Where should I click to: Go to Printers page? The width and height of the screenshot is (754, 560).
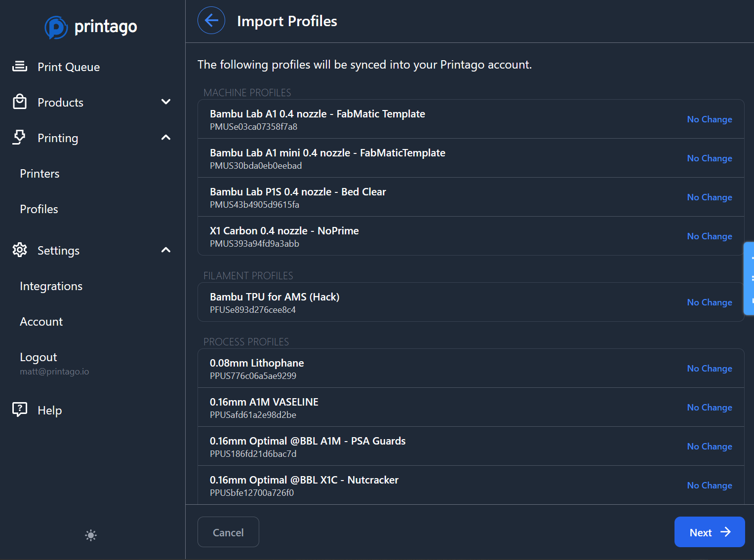click(x=40, y=174)
